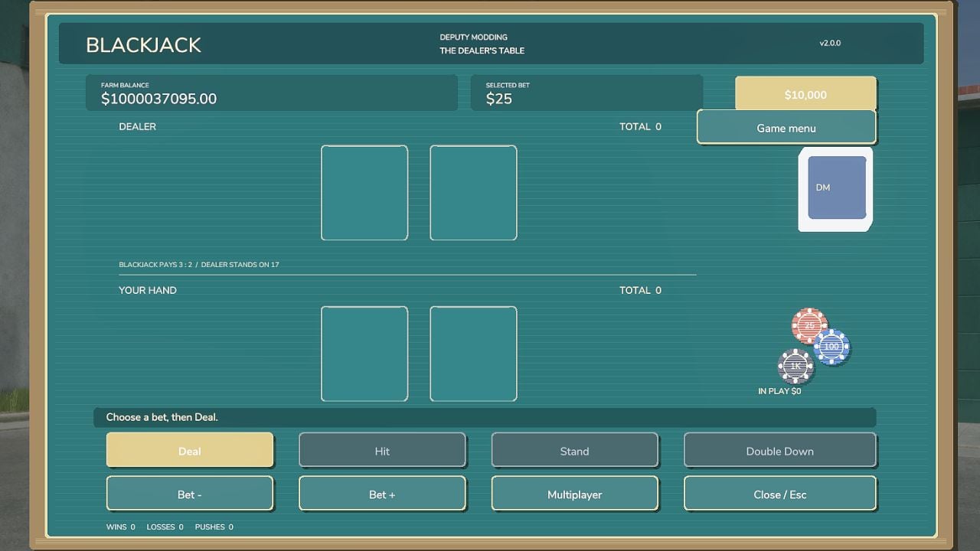The height and width of the screenshot is (551, 980).
Task: Click 'Choose a bet, then Deal.' message
Action: pos(162,417)
